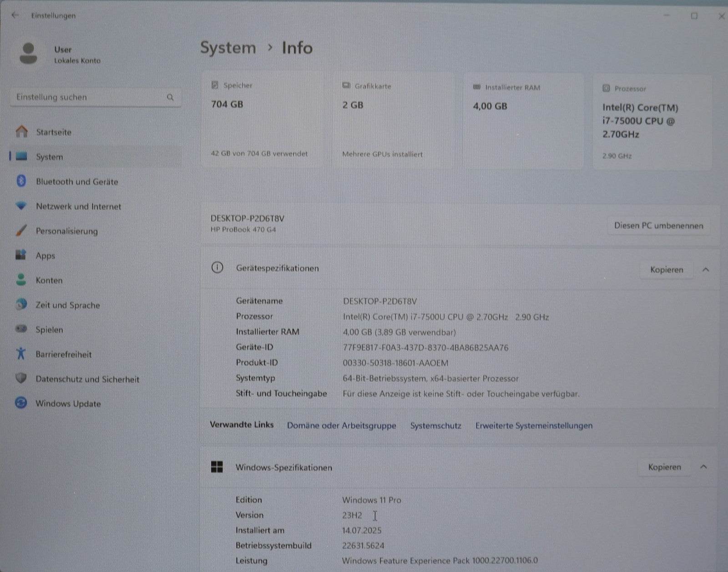728x572 pixels.
Task: Click the Datenschutz shield icon
Action: pyautogui.click(x=21, y=378)
